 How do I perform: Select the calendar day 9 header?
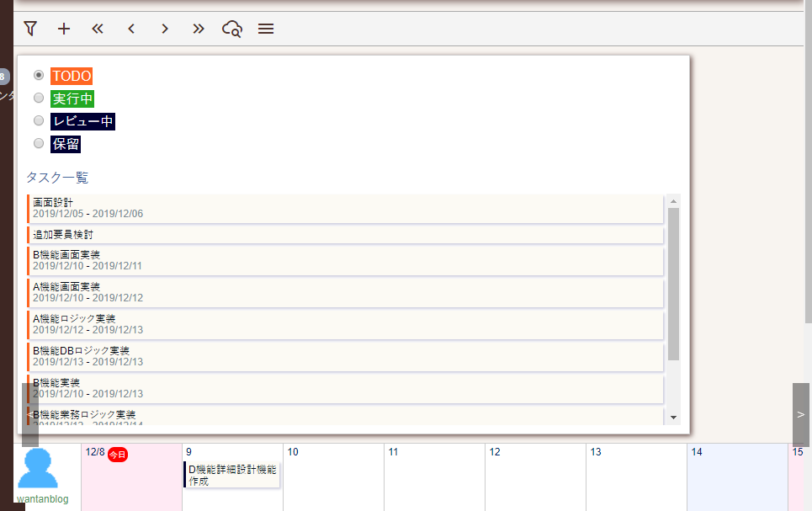click(189, 452)
